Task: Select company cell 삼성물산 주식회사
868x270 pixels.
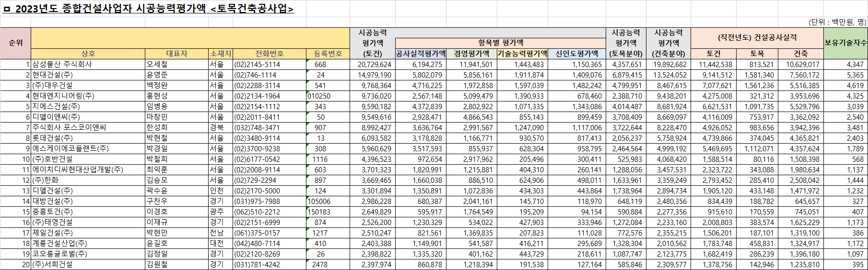Action: [88, 64]
